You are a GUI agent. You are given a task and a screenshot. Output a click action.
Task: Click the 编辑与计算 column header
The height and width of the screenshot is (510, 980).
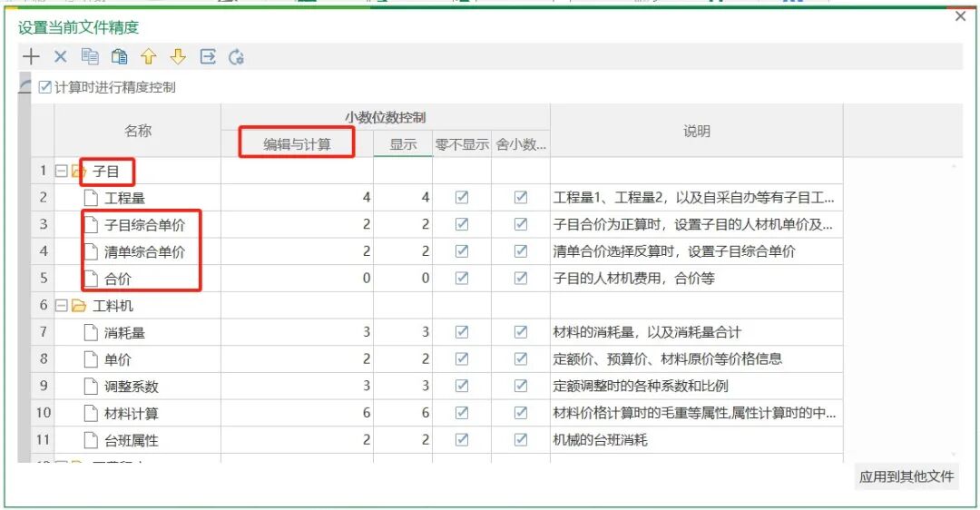click(x=297, y=144)
